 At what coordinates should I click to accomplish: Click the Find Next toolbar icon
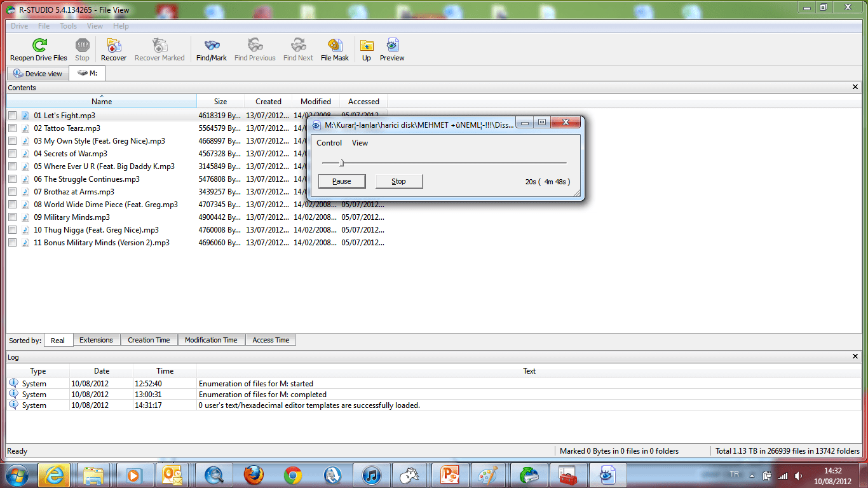(x=297, y=48)
